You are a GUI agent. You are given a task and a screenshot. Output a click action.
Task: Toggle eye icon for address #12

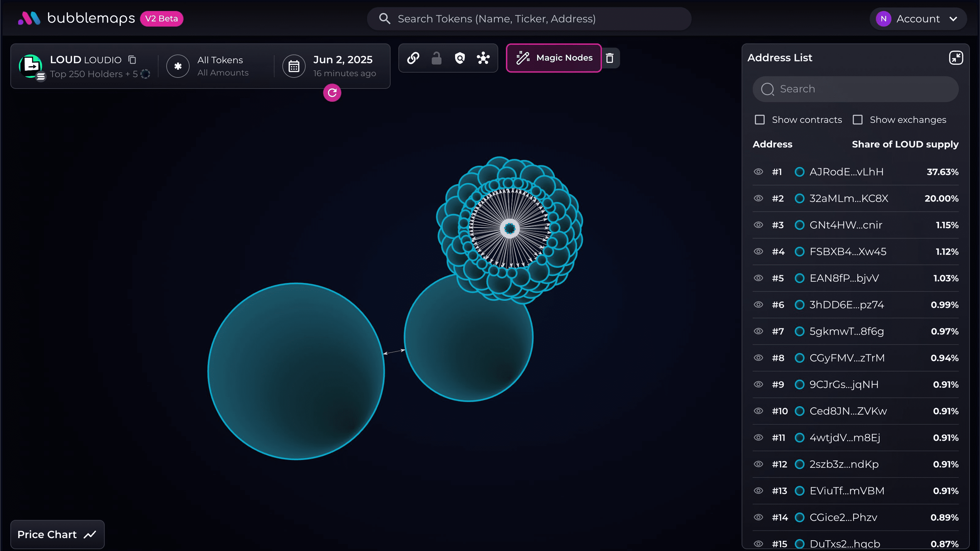pyautogui.click(x=758, y=464)
